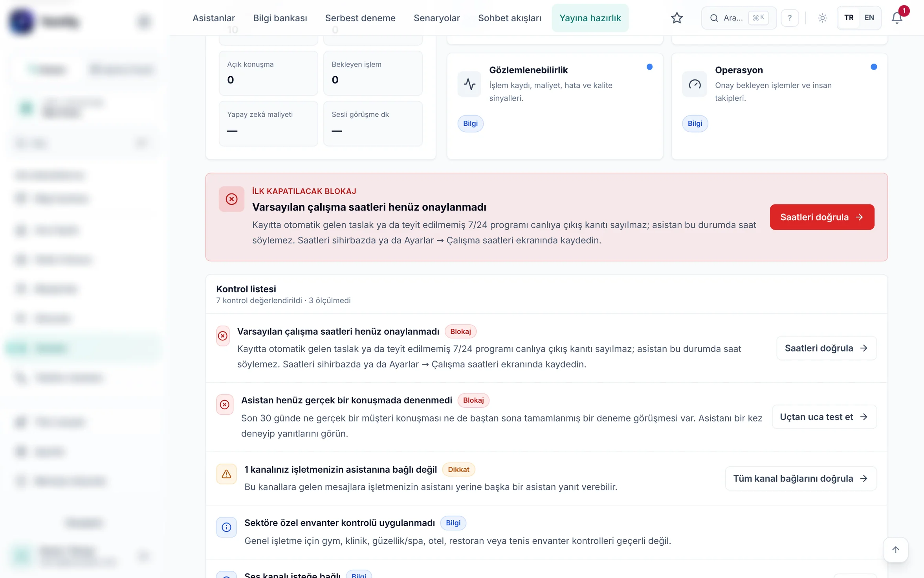Select the Yayına hazırlık tab
924x578 pixels.
590,18
